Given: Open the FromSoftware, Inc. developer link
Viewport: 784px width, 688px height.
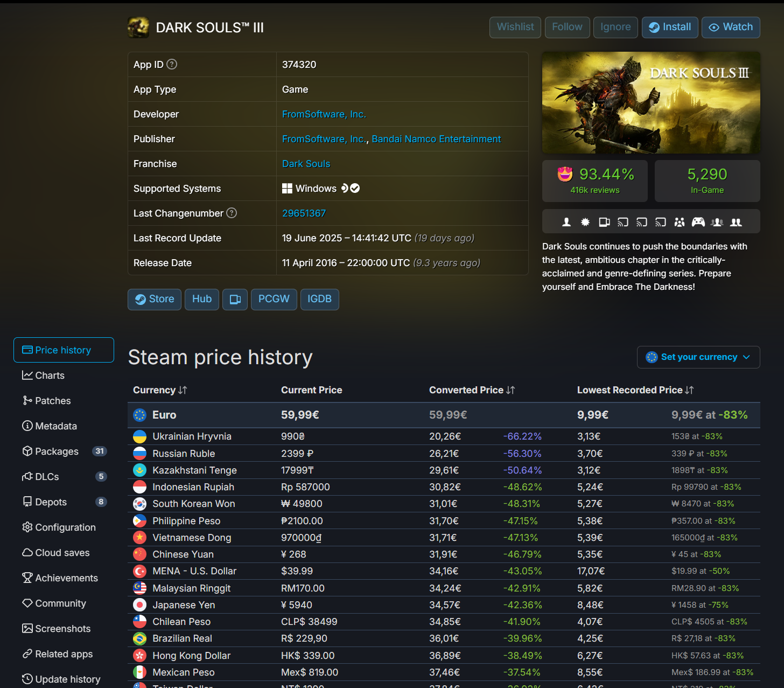Looking at the screenshot, I should click(324, 114).
